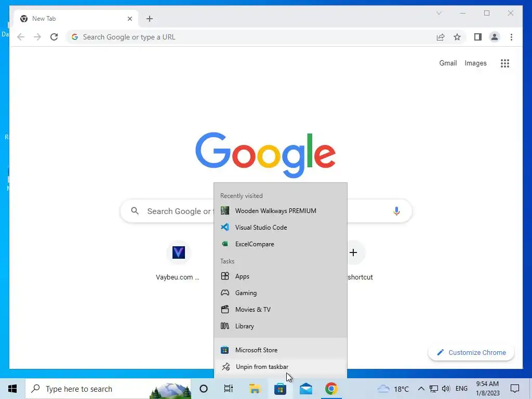
Task: Open the Chrome profile avatar
Action: 495,37
